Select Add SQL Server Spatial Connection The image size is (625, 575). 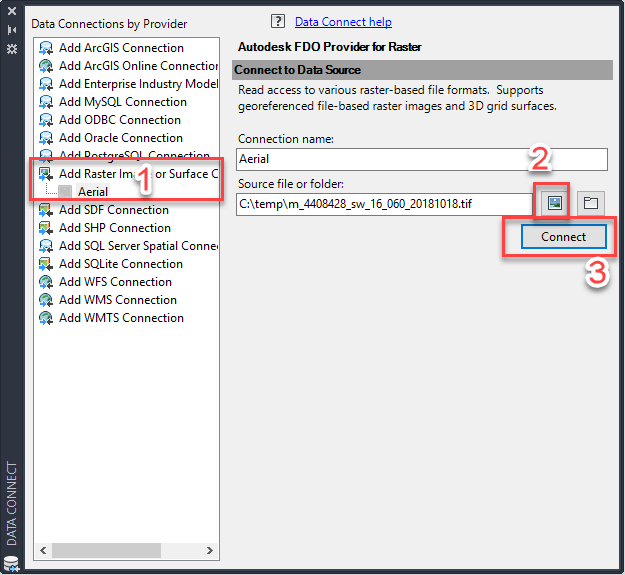(x=138, y=245)
